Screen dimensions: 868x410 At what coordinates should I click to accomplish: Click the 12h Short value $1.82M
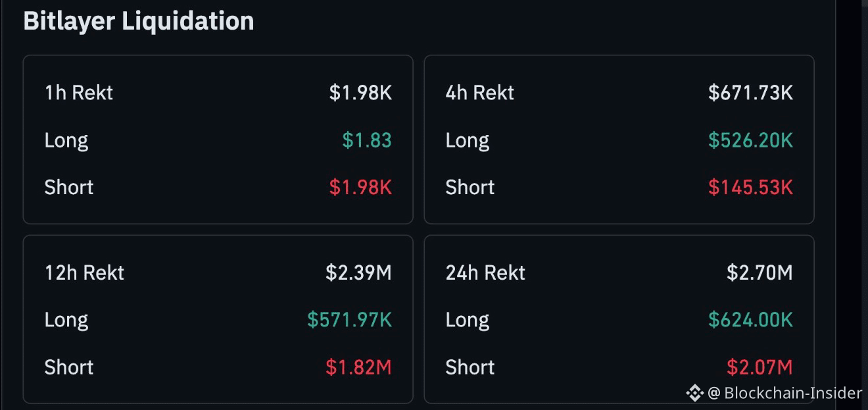(x=358, y=367)
